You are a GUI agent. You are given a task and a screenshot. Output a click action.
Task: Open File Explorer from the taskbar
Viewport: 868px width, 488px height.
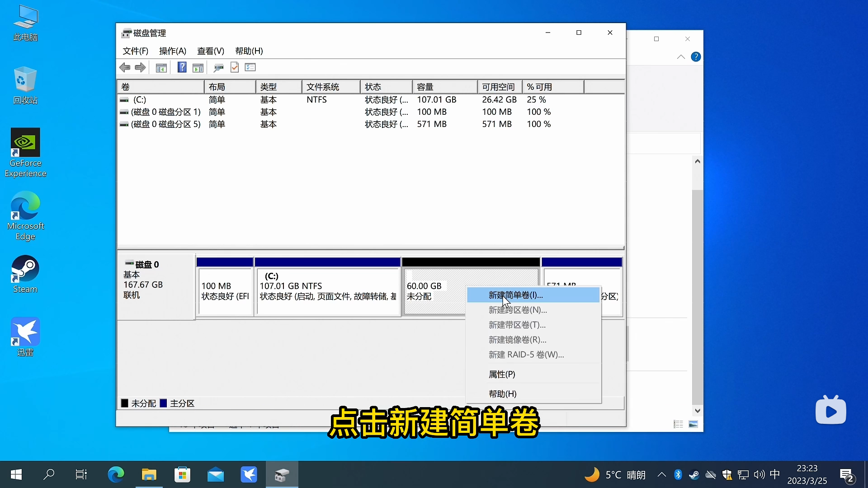(149, 474)
